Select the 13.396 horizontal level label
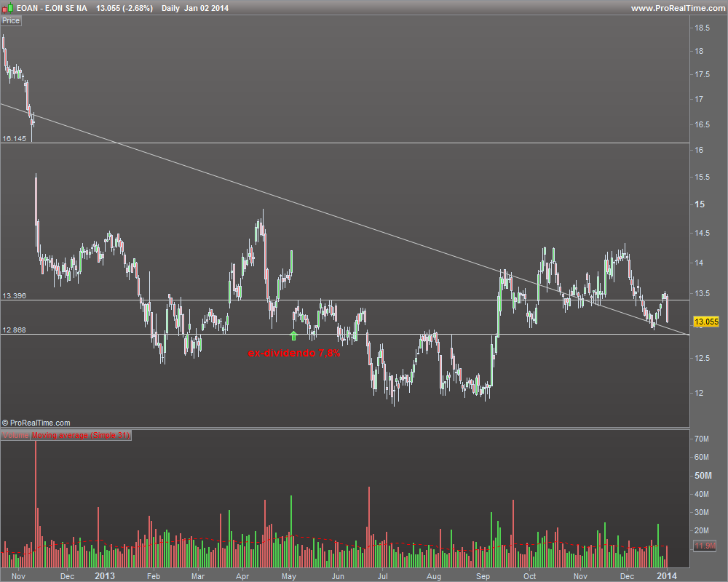The image size is (728, 582). click(x=15, y=295)
